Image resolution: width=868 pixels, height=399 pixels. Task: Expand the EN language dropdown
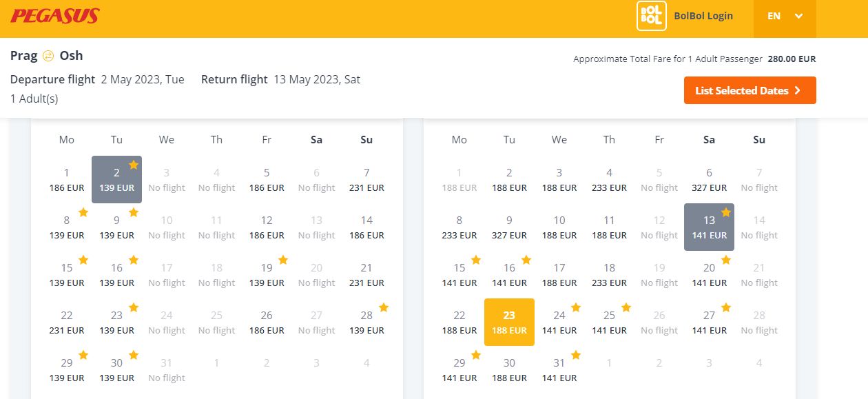[x=785, y=16]
